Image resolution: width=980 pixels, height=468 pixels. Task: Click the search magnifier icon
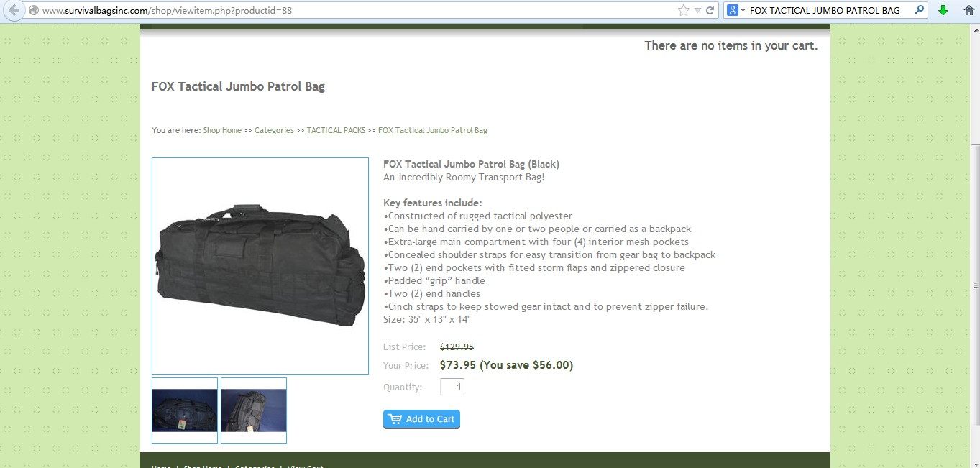tap(919, 10)
